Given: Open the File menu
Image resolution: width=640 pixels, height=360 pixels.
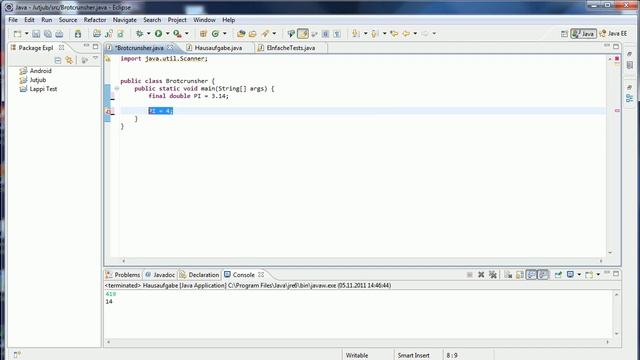Looking at the screenshot, I should [x=13, y=20].
